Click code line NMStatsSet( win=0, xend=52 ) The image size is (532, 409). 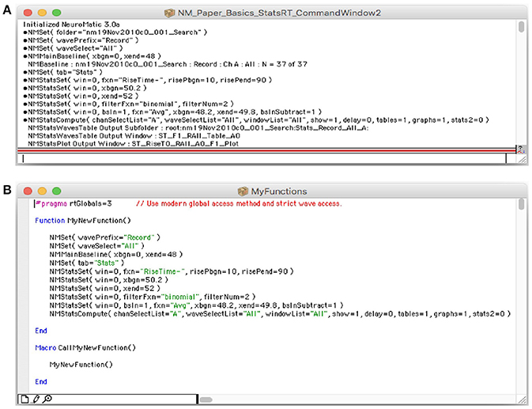(105, 289)
